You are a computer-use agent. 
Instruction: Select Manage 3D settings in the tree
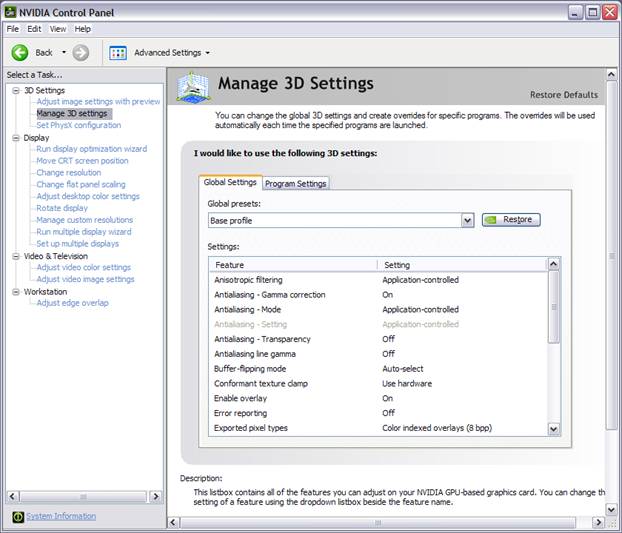tap(72, 113)
